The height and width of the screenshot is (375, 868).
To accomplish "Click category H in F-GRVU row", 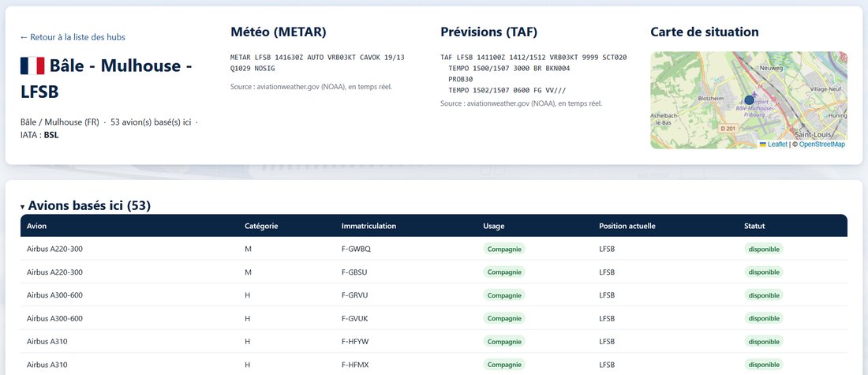I will (x=248, y=295).
